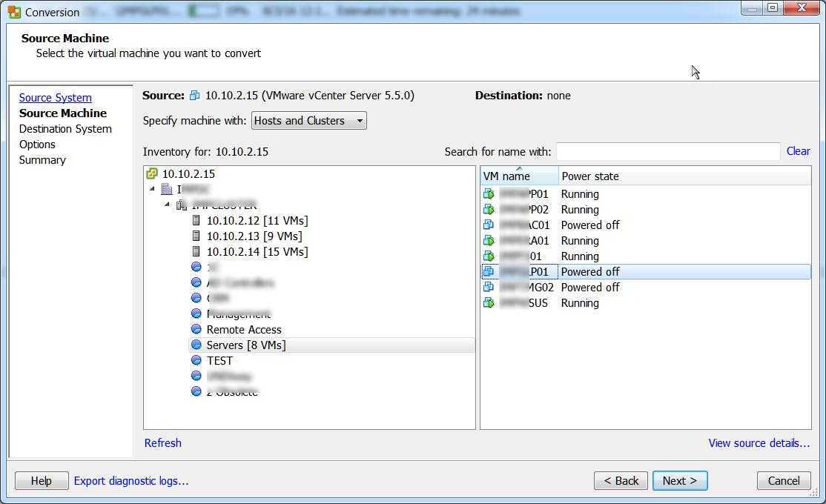Click the VM icon for the AC01 row
This screenshot has height=504, width=826.
pyautogui.click(x=489, y=225)
